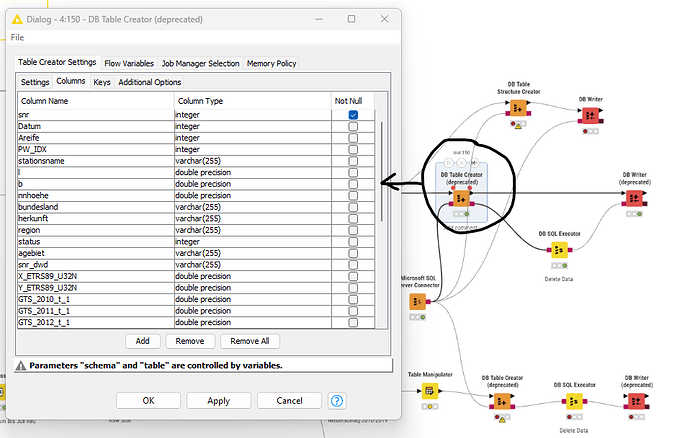This screenshot has height=438, width=690.
Task: Check Not Null for GTS_2010_t_1 row
Action: click(353, 299)
